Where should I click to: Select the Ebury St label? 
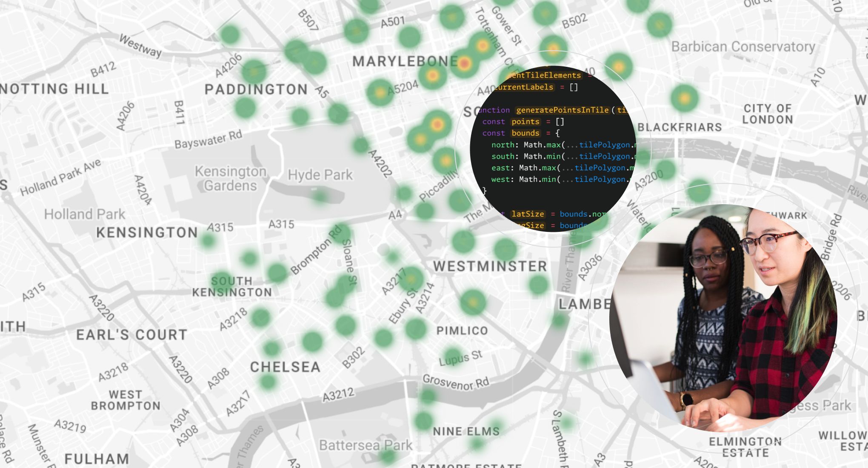tap(403, 306)
